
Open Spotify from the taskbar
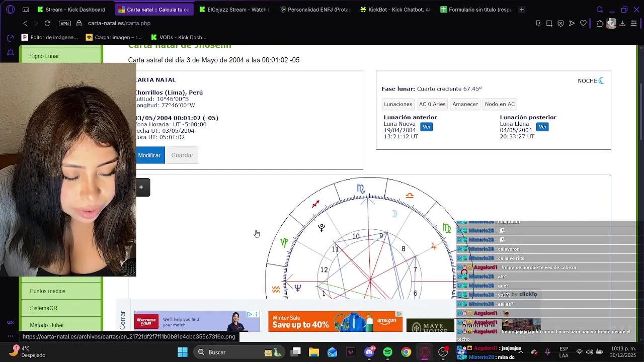click(387, 352)
